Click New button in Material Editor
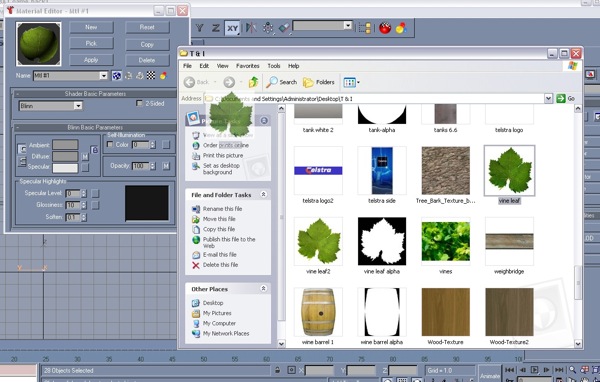600x382 pixels. (x=91, y=27)
